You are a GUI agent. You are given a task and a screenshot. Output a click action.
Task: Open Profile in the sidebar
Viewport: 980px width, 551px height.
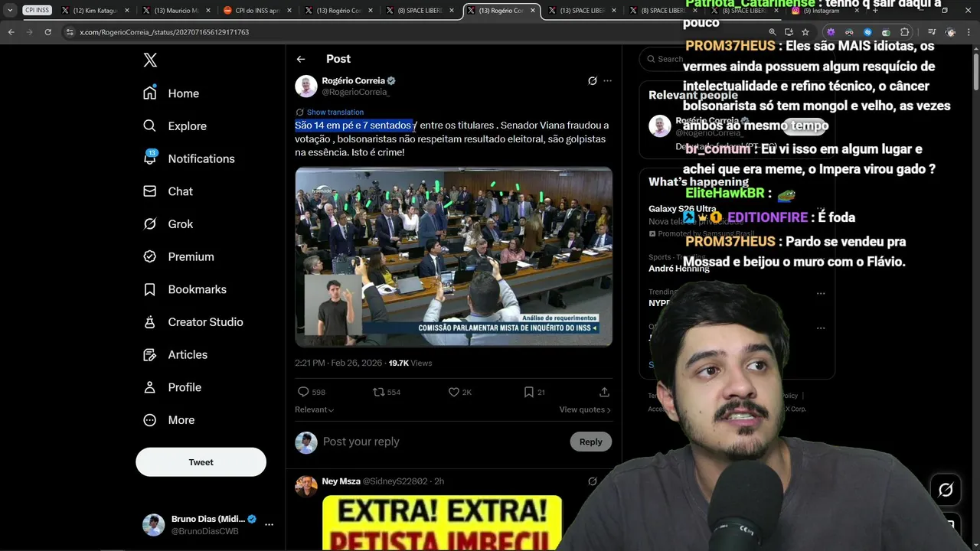pos(172,387)
